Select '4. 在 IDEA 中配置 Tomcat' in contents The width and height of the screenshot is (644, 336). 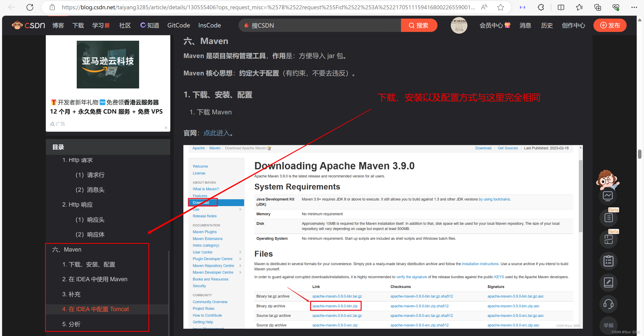click(96, 309)
